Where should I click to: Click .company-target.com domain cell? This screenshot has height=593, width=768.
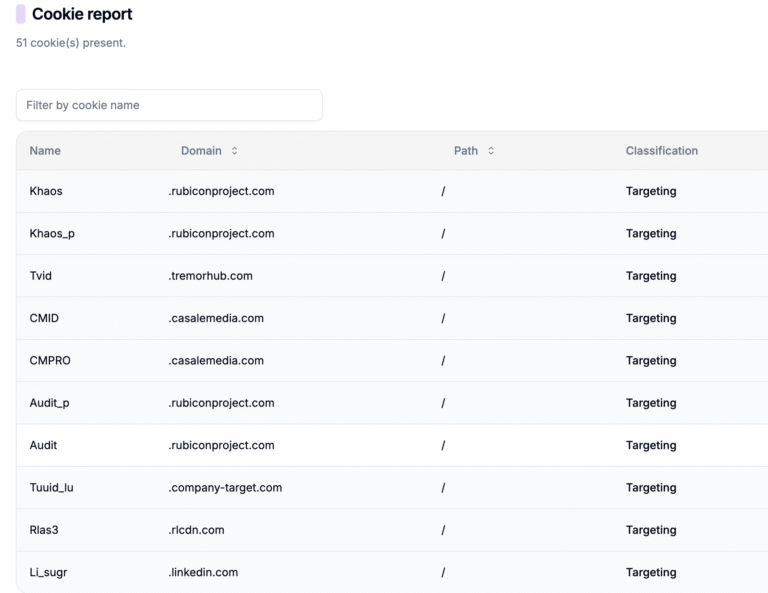tap(225, 488)
